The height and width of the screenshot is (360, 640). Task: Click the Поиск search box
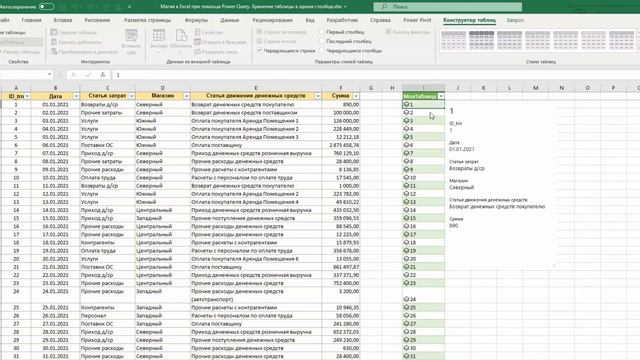click(x=448, y=7)
